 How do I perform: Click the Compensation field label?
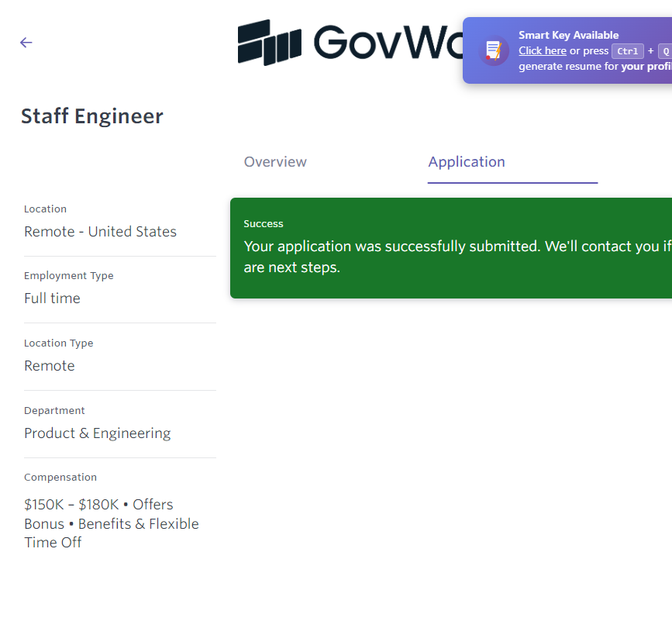(x=60, y=478)
